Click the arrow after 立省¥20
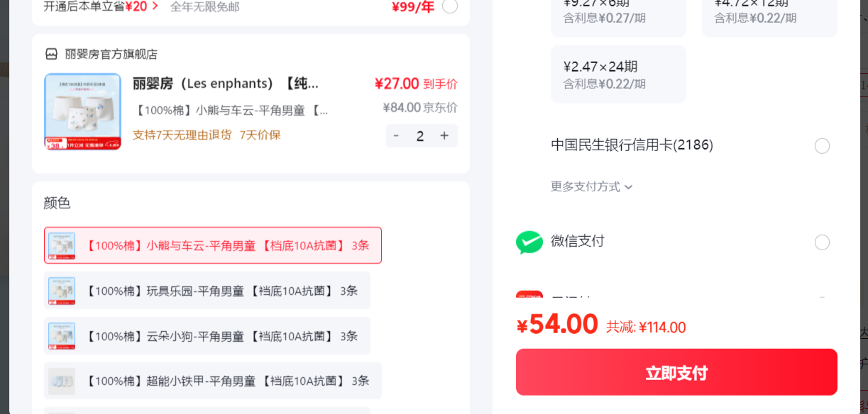The width and height of the screenshot is (868, 414). [155, 6]
